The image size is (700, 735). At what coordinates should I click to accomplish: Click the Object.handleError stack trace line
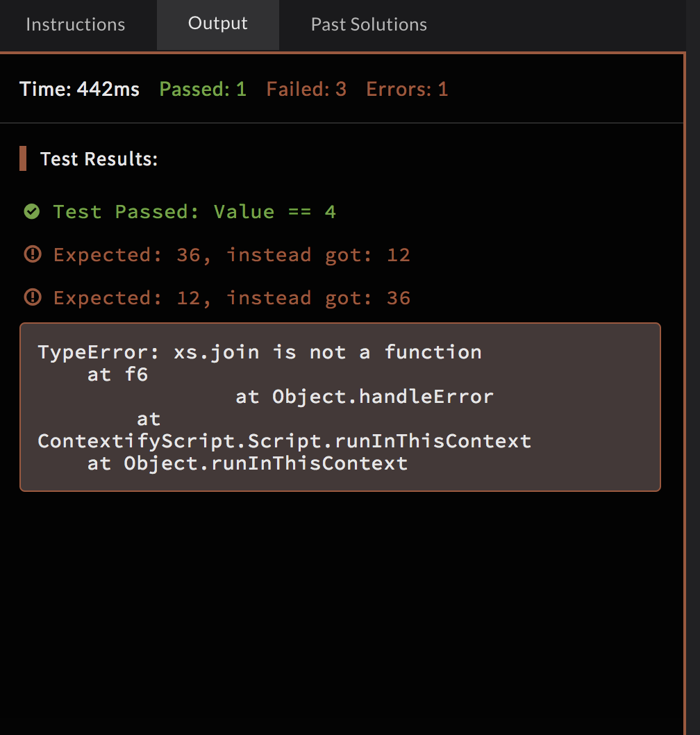pyautogui.click(x=364, y=397)
